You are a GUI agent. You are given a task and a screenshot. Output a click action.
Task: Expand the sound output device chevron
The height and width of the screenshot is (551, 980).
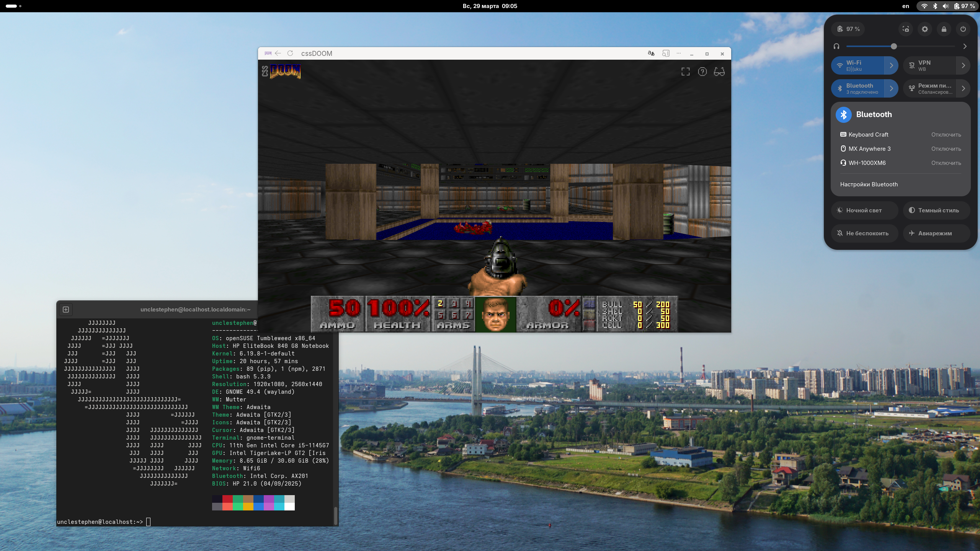click(x=965, y=46)
